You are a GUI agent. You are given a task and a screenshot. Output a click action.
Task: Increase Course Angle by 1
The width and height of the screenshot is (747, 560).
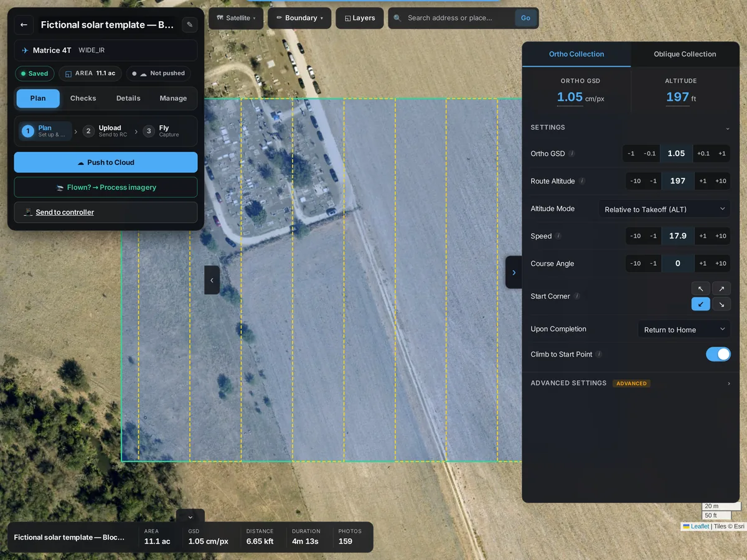coord(703,264)
